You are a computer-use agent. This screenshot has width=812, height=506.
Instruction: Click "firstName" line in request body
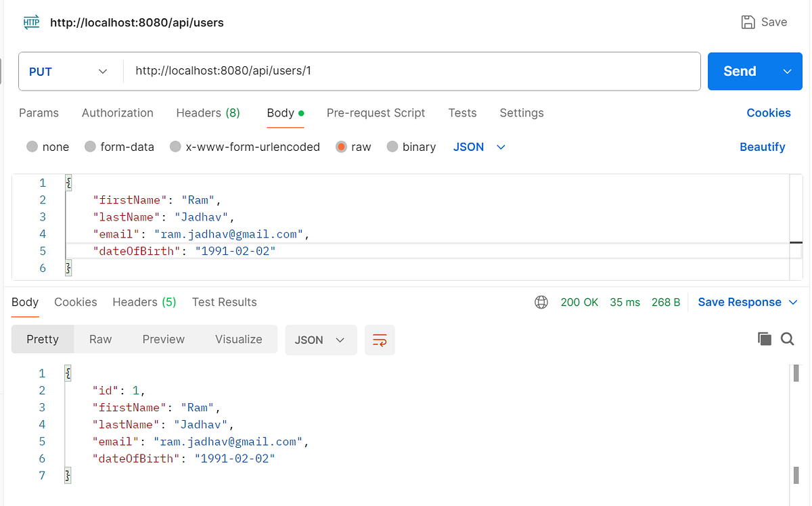[158, 200]
